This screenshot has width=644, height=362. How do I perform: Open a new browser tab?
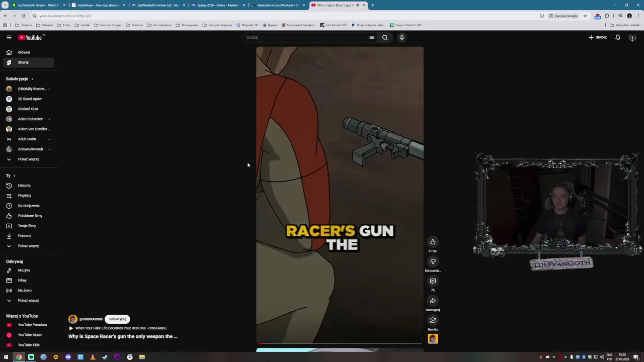372,5
